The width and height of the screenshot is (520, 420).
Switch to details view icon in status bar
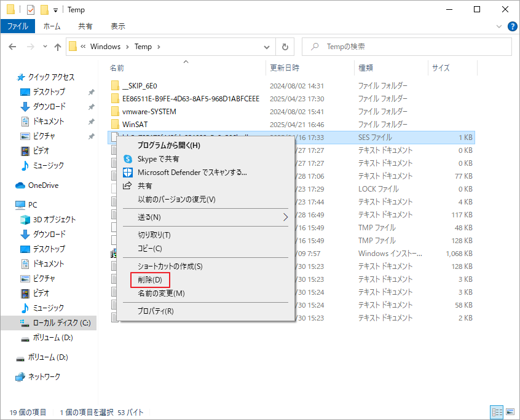497,413
